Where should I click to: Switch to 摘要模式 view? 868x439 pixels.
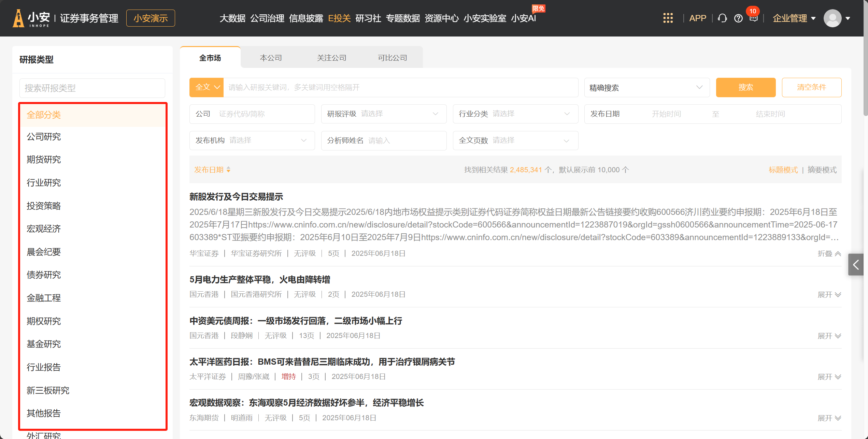coord(822,170)
